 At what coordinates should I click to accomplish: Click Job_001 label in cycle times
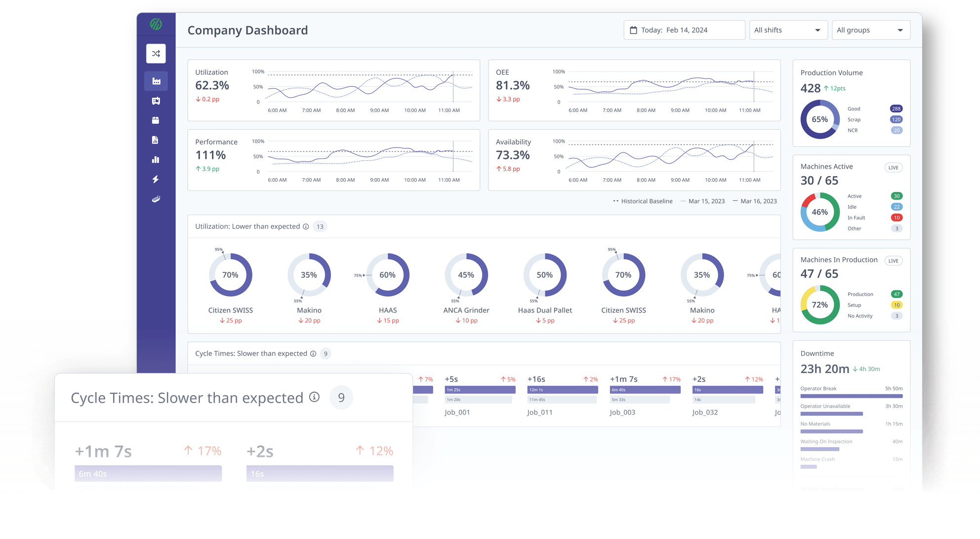[457, 412]
